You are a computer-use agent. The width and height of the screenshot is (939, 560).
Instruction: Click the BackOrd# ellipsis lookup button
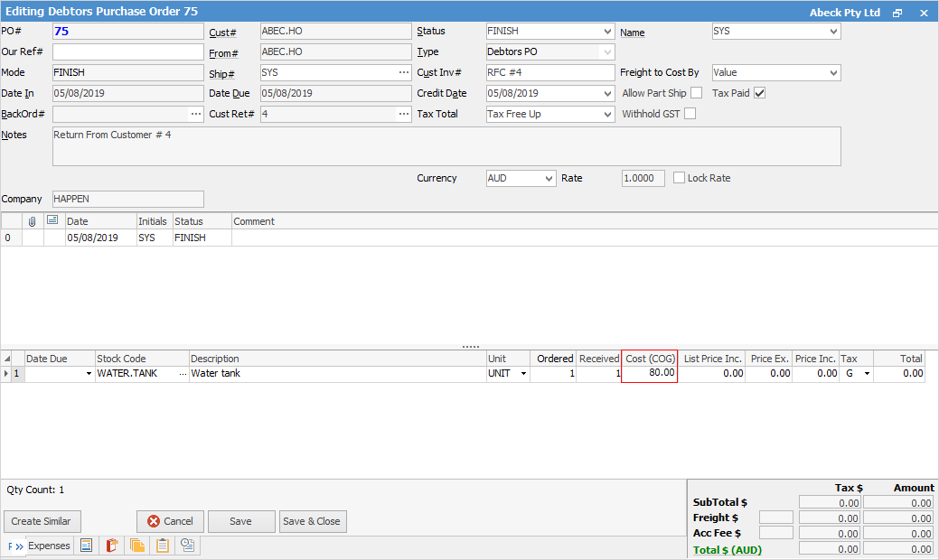point(195,114)
